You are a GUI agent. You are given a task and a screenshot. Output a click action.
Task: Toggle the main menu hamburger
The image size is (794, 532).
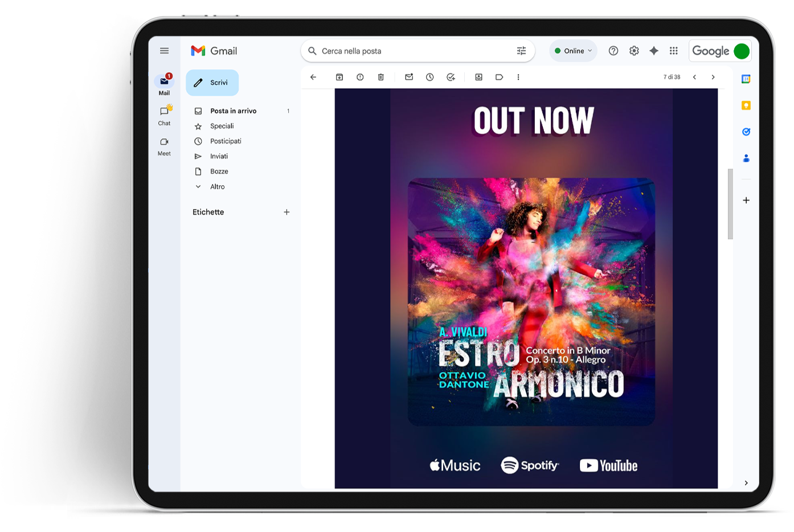point(165,51)
